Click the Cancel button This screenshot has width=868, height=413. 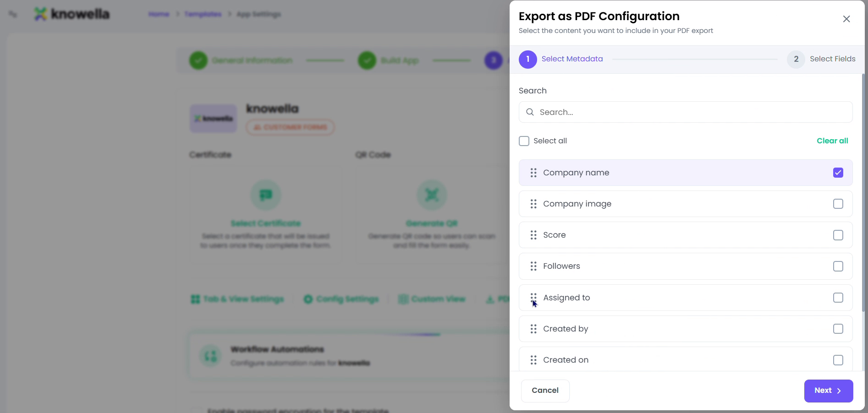point(545,391)
